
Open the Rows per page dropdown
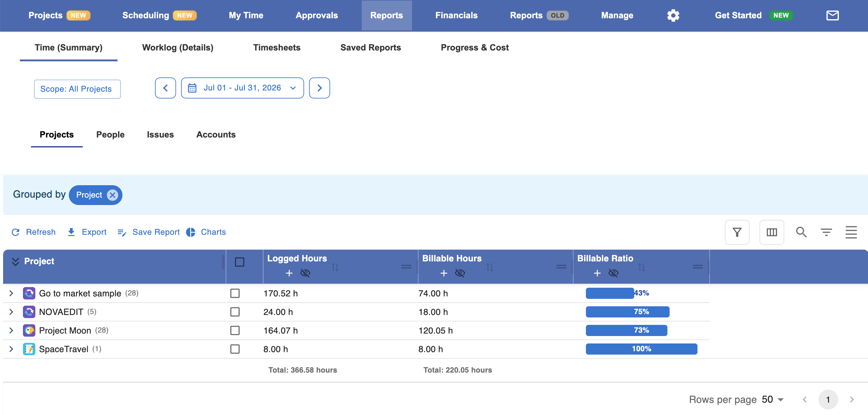773,400
